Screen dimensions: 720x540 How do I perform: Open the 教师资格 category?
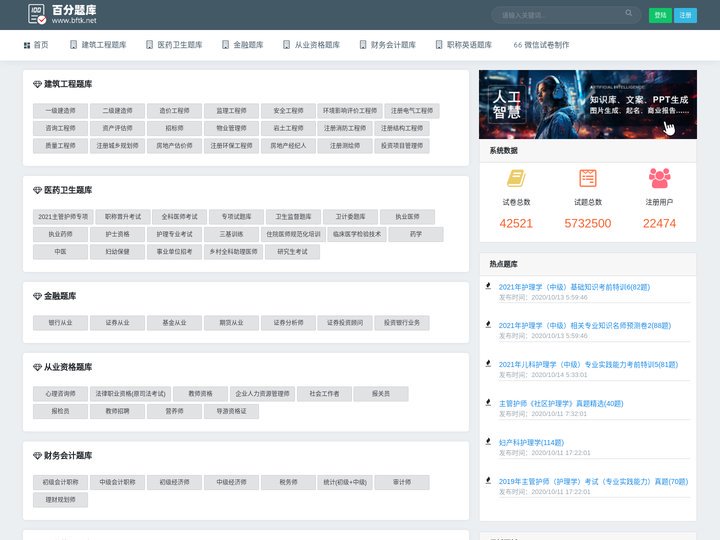point(200,394)
